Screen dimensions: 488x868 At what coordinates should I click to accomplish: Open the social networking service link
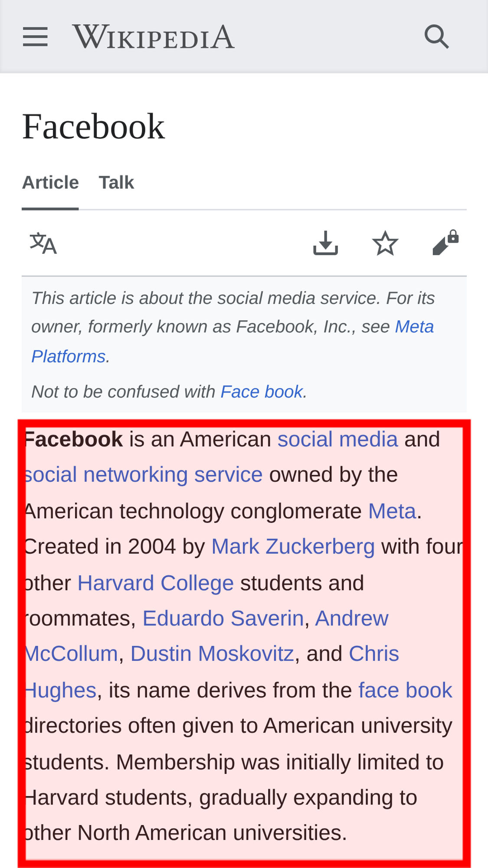[144, 475]
